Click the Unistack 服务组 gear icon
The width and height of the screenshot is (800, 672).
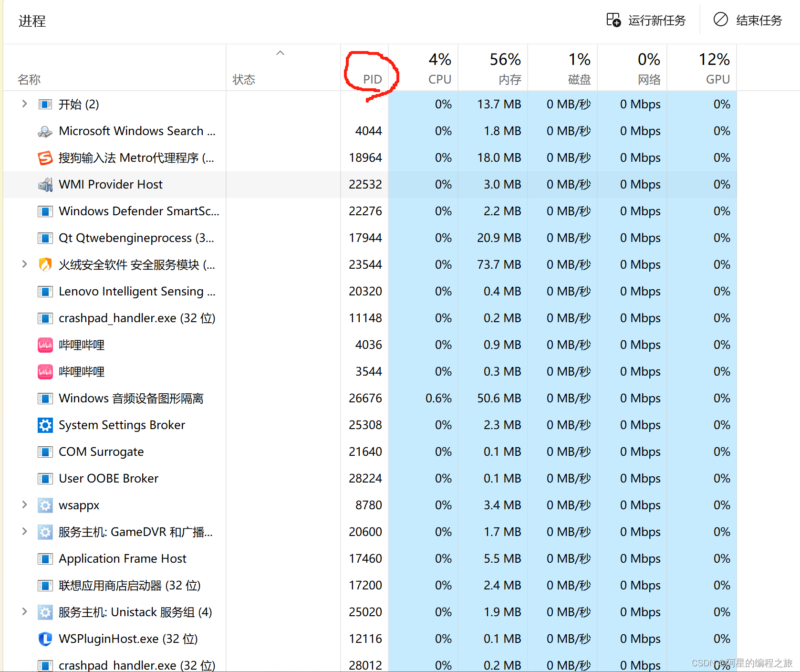click(45, 612)
